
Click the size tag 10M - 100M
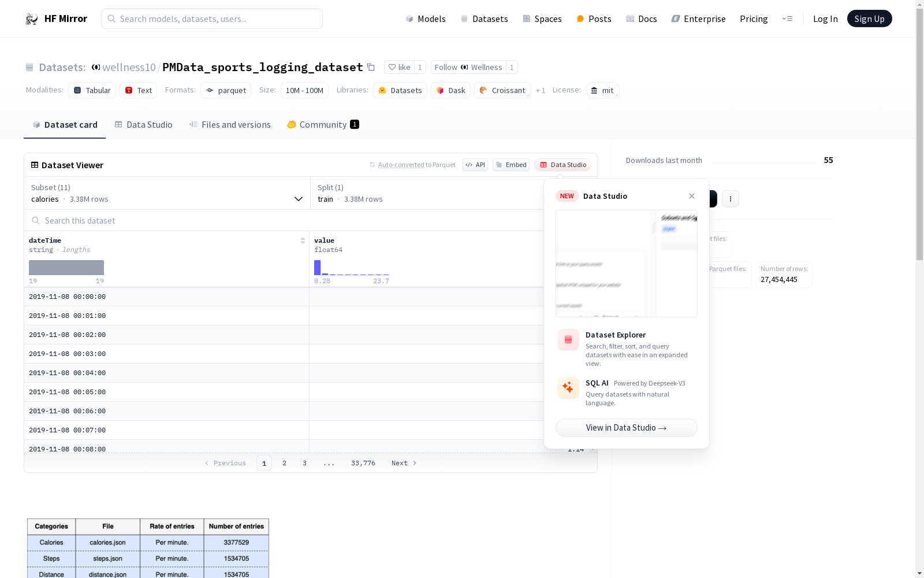[x=304, y=90]
